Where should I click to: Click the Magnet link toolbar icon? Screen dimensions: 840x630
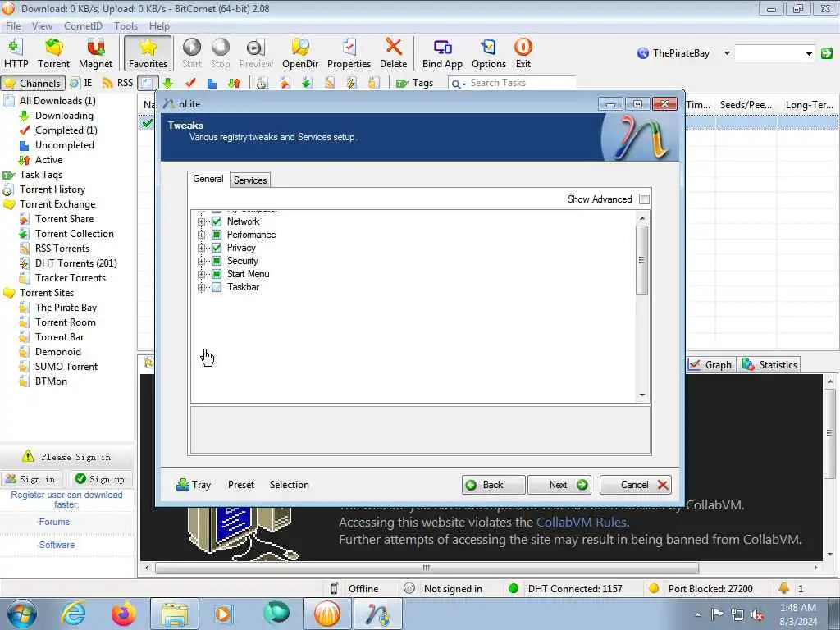pos(95,53)
